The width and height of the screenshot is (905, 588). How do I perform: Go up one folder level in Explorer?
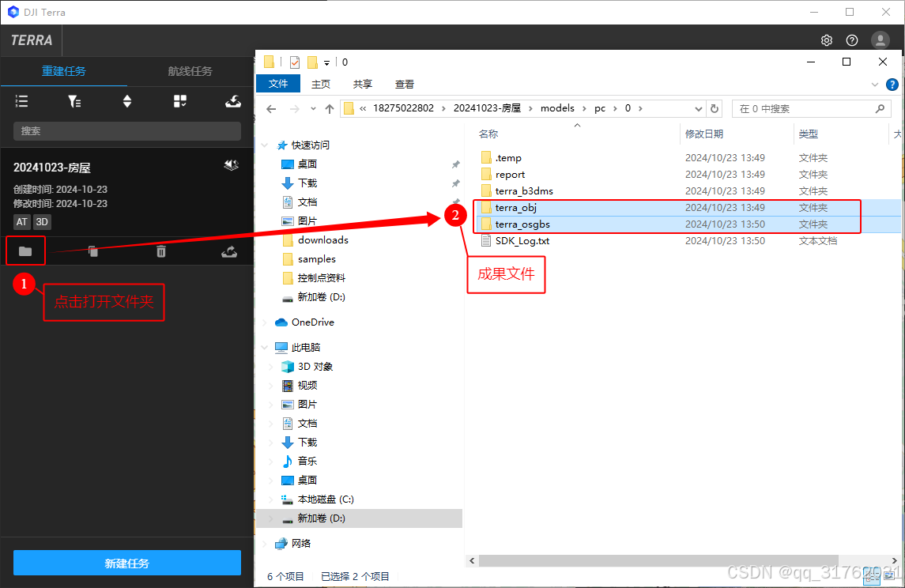point(330,108)
